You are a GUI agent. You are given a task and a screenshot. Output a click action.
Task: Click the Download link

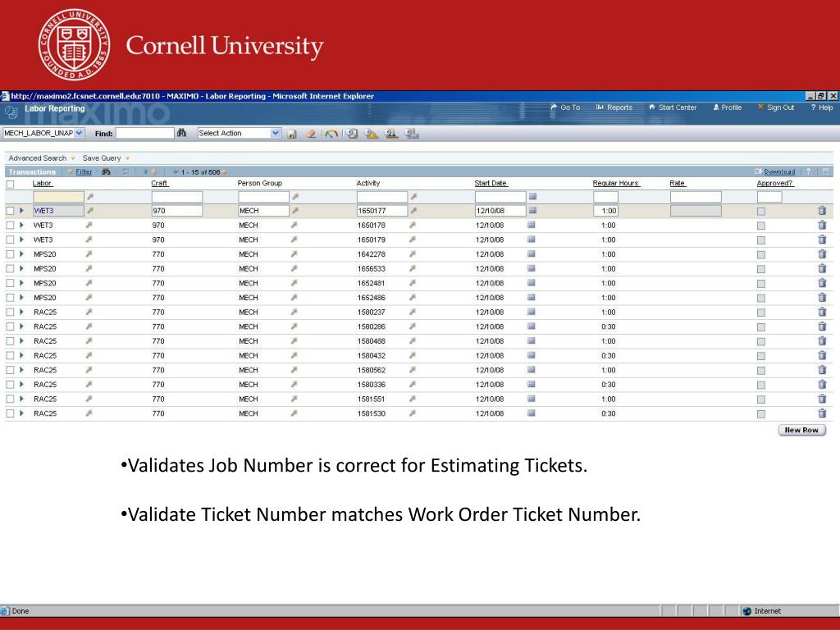pyautogui.click(x=779, y=172)
